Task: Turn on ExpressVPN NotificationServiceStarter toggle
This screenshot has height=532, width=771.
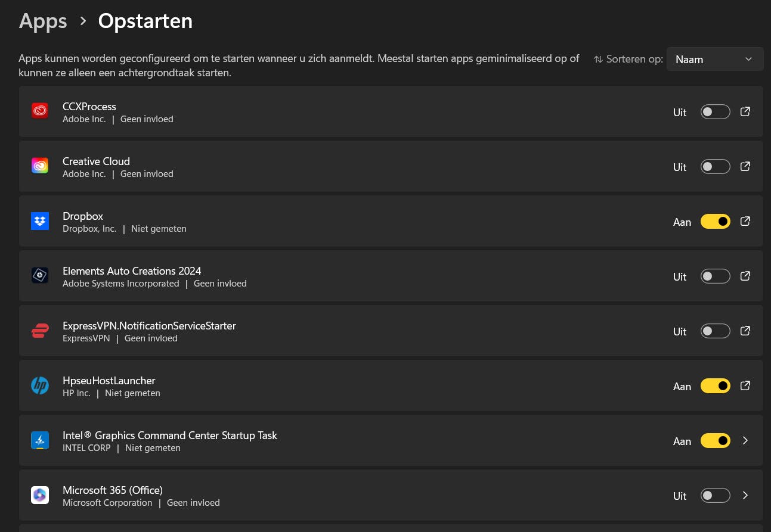Action: pyautogui.click(x=715, y=331)
